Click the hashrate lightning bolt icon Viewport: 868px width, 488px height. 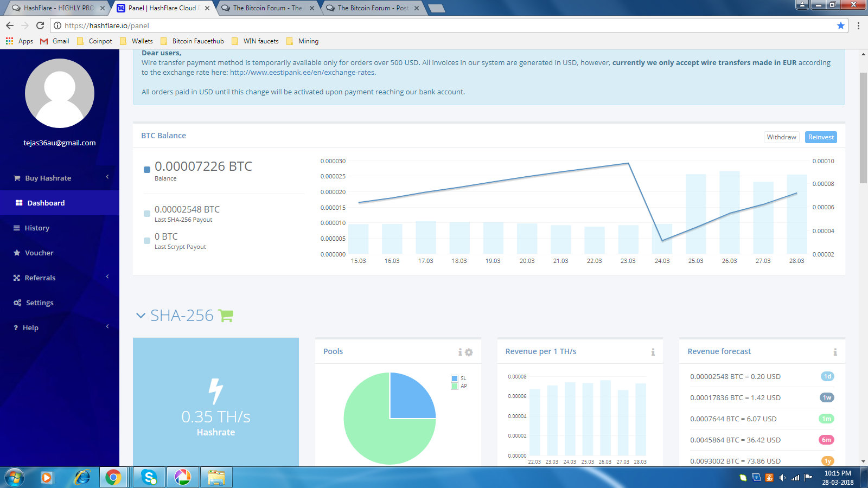[216, 391]
